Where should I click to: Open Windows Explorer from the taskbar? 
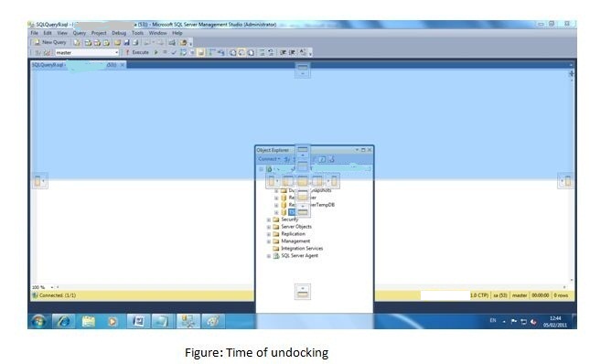click(89, 322)
